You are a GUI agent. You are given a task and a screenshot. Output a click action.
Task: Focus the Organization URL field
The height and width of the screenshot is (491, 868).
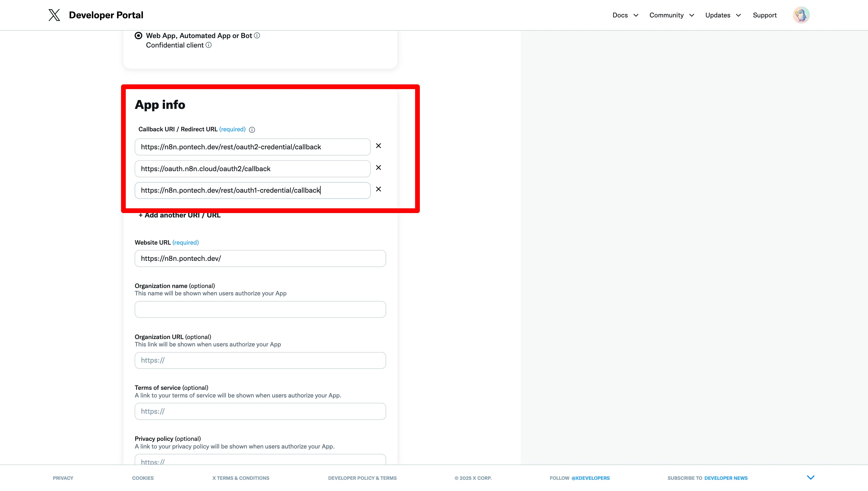click(260, 361)
